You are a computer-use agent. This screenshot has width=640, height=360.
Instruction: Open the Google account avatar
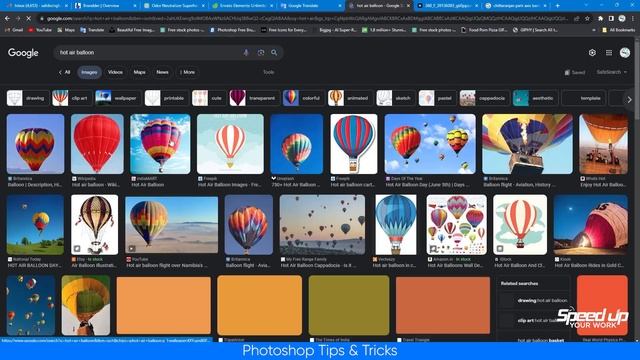pyautogui.click(x=625, y=53)
